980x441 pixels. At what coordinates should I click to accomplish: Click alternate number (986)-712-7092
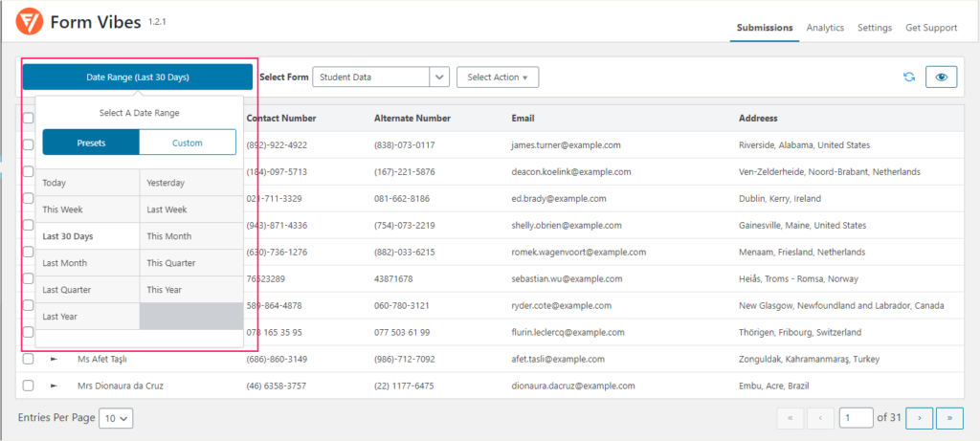click(405, 359)
